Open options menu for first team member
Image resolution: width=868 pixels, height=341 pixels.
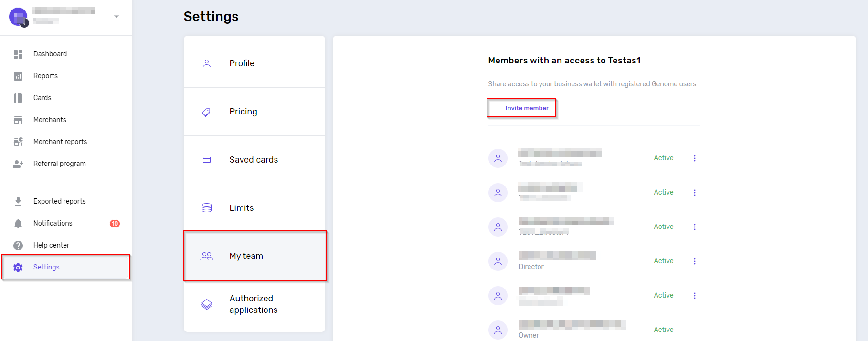(x=695, y=158)
